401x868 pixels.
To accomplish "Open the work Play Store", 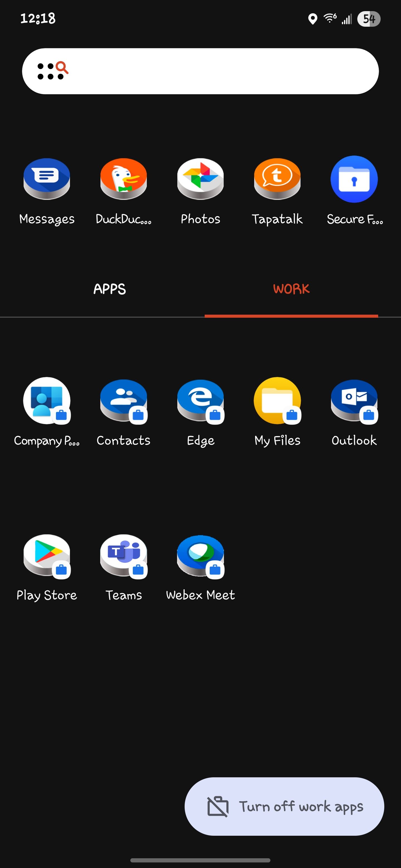I will (47, 555).
